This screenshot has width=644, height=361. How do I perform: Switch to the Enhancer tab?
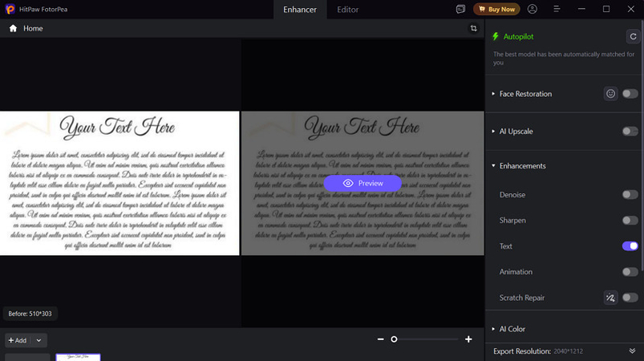[300, 10]
